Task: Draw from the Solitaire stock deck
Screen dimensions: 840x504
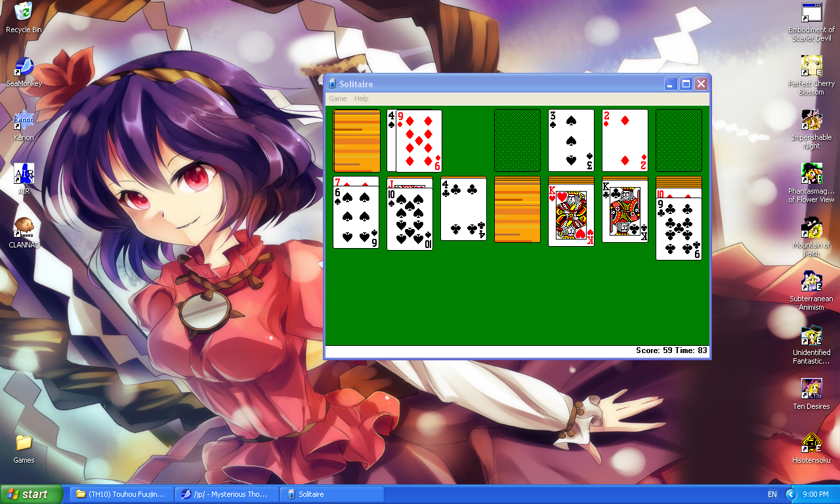Action: pos(356,140)
